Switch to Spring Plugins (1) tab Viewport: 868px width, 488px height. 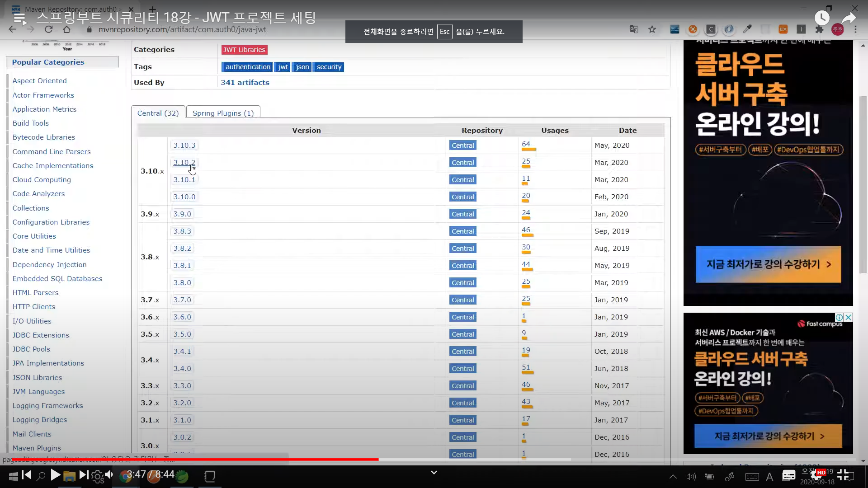(223, 113)
